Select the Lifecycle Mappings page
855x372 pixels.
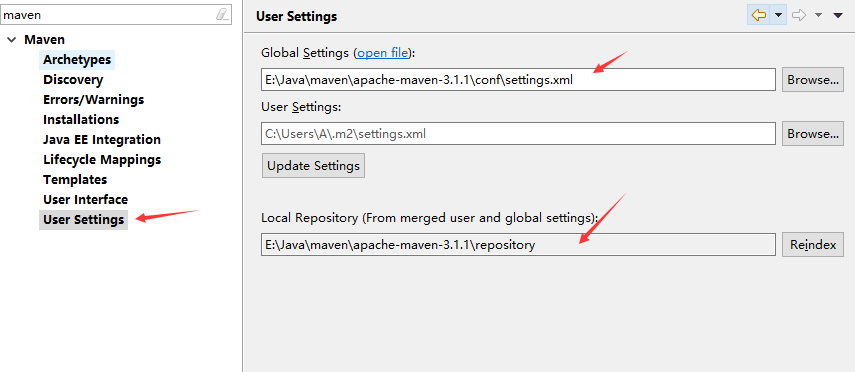pyautogui.click(x=102, y=159)
